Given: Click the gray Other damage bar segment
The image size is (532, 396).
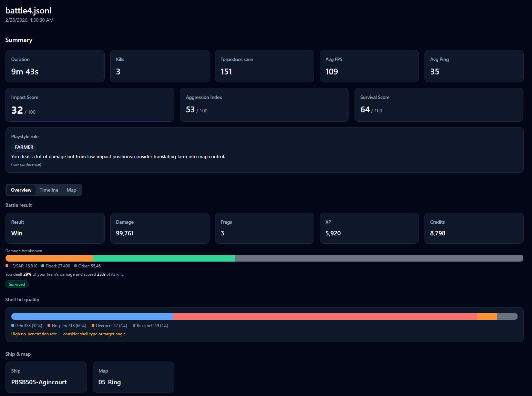Looking at the screenshot, I should tap(379, 258).
